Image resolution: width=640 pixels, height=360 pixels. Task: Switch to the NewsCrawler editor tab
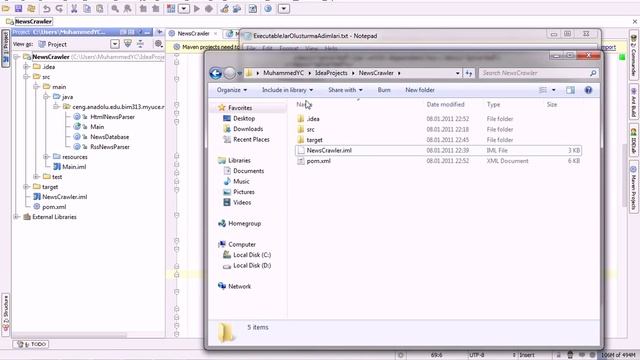coord(193,33)
